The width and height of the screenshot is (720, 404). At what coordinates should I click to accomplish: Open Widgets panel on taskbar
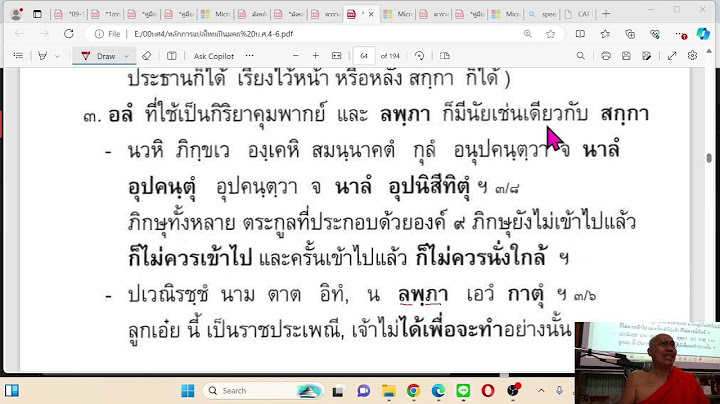[x=12, y=391]
